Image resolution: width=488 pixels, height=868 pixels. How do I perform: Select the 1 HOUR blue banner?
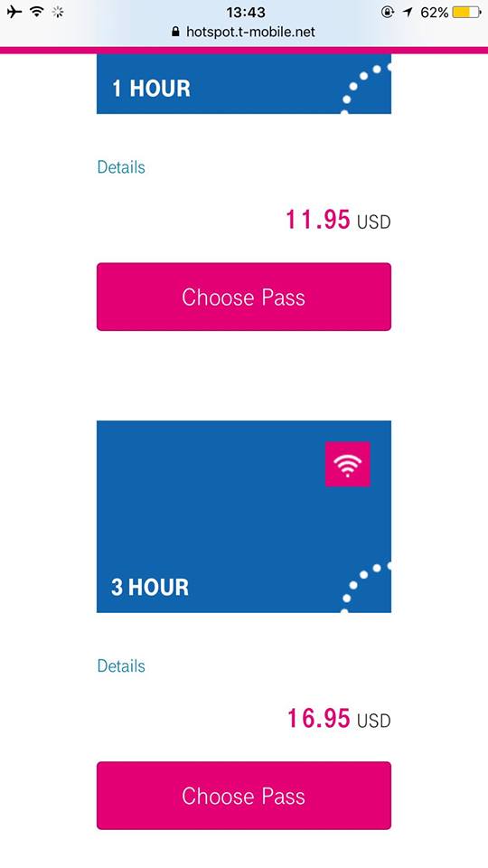point(244,84)
